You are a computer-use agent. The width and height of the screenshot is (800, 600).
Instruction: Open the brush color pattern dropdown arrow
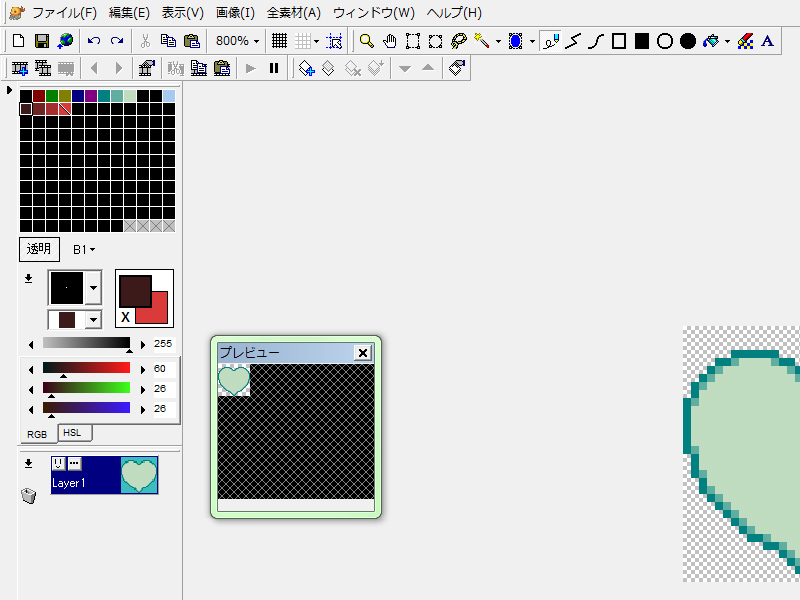click(93, 320)
